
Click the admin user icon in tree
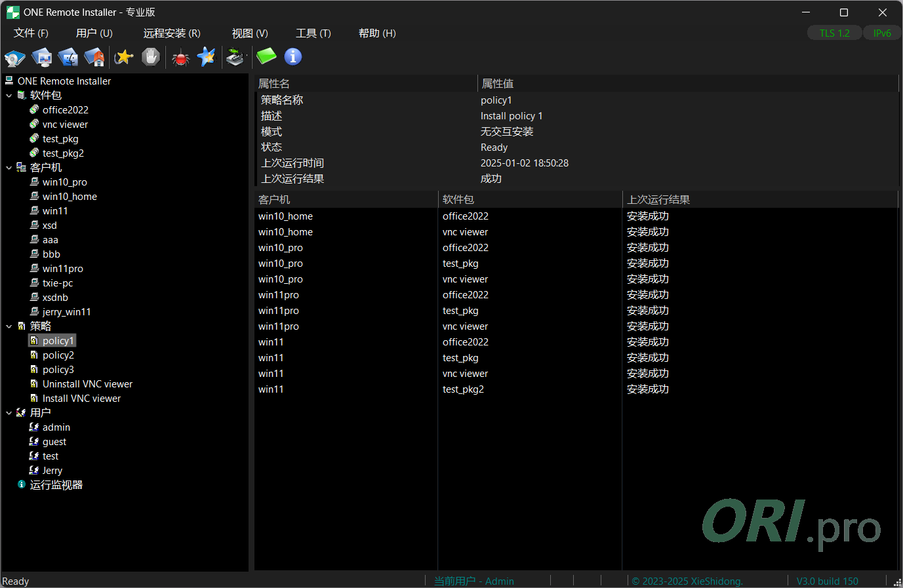click(34, 427)
